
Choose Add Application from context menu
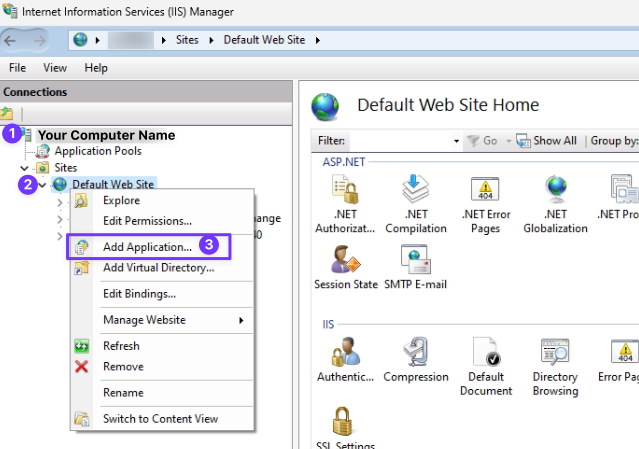[147, 246]
